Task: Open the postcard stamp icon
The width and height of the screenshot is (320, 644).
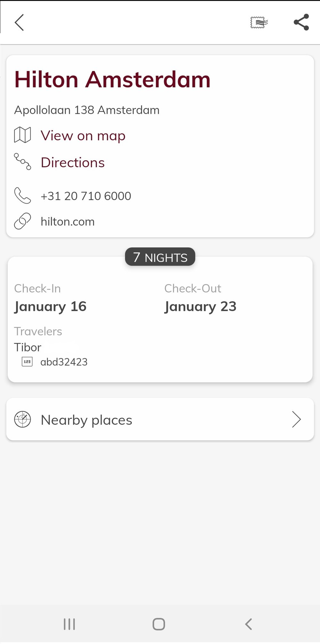Action: pos(259,22)
